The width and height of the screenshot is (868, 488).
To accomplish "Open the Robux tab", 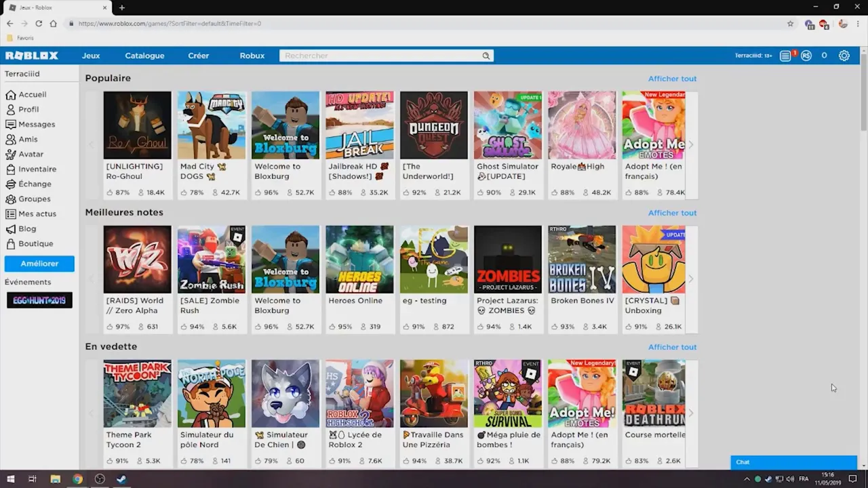I will pos(252,56).
